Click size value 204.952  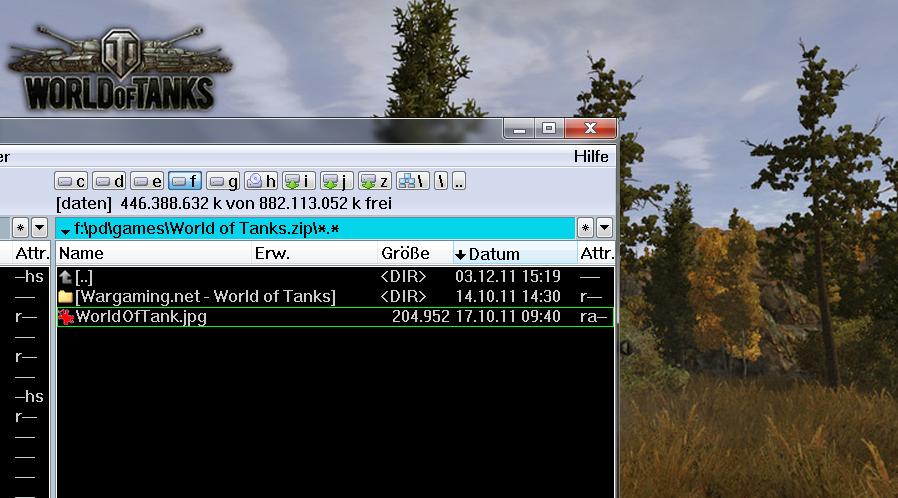click(x=421, y=317)
